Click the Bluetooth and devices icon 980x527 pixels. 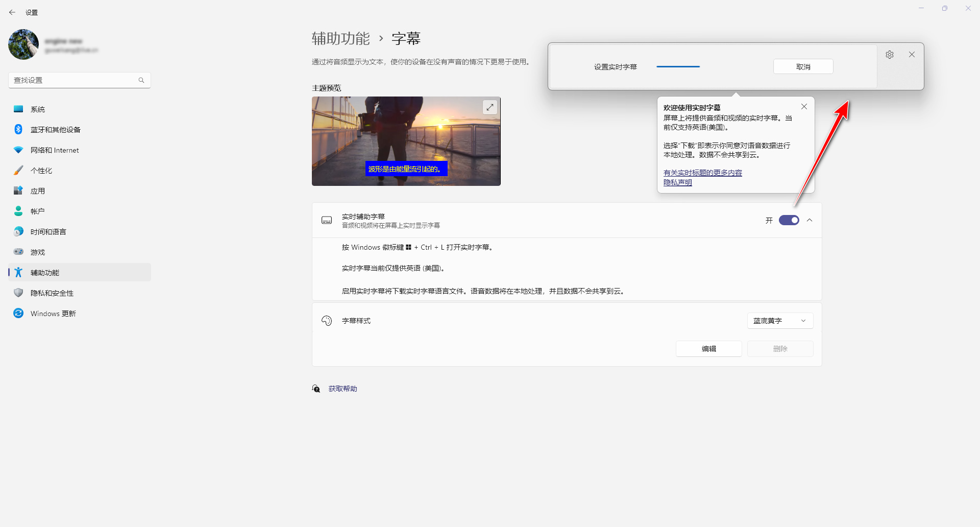click(18, 130)
